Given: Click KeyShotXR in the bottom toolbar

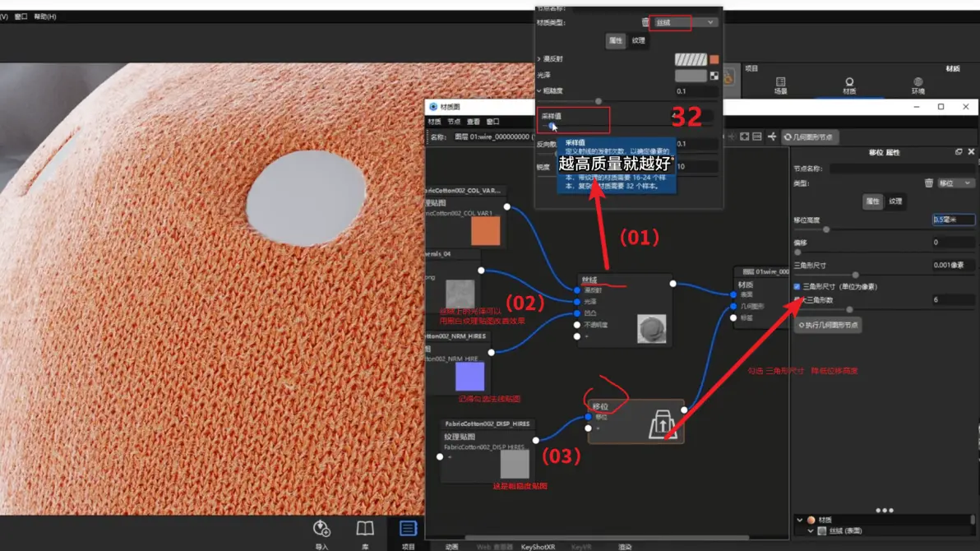Looking at the screenshot, I should 539,547.
